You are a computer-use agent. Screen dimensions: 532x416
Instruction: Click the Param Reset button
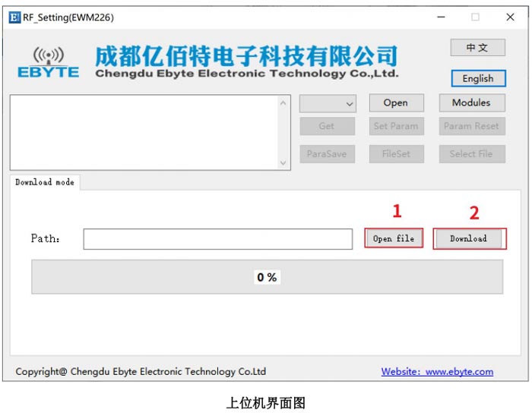click(x=472, y=126)
